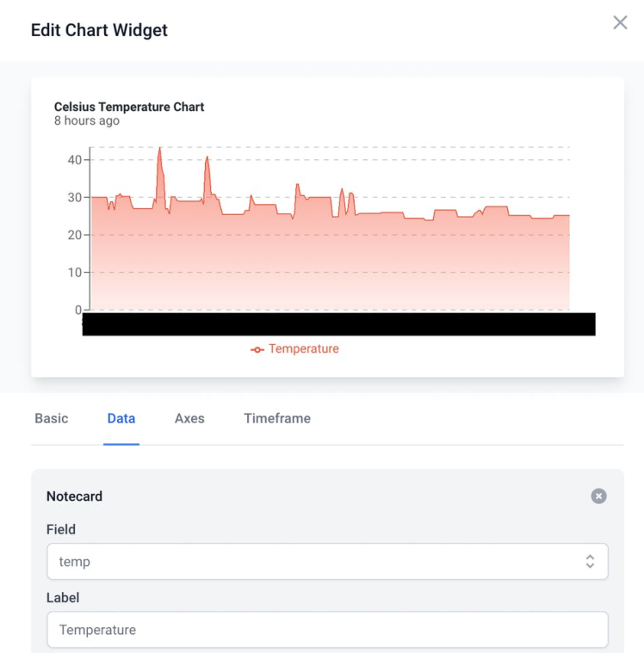Click the Field caption above the dropdown
Viewport: 644px width, 653px height.
(61, 530)
